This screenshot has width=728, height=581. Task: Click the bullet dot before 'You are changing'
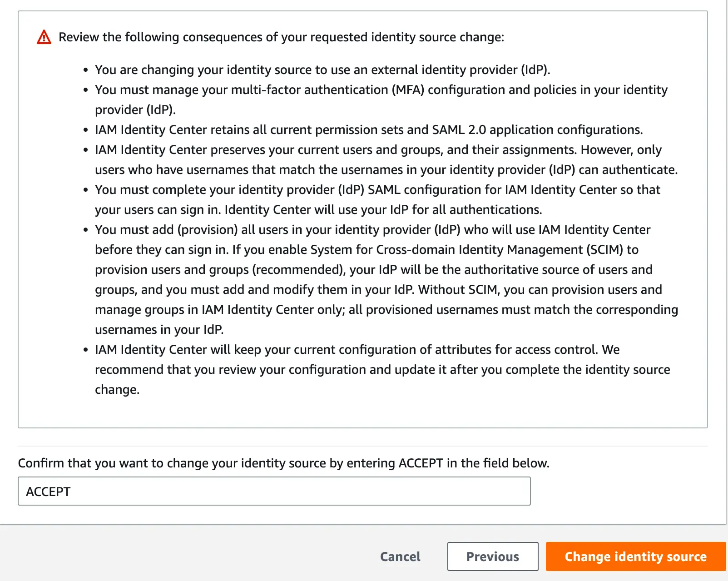pos(85,70)
